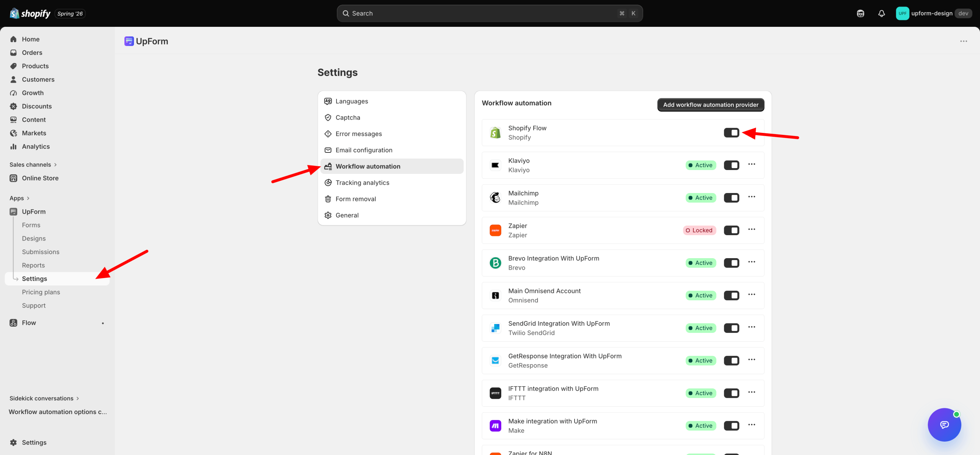Select Workflow automation in the settings menu
Image resolution: width=980 pixels, height=455 pixels.
(x=392, y=167)
